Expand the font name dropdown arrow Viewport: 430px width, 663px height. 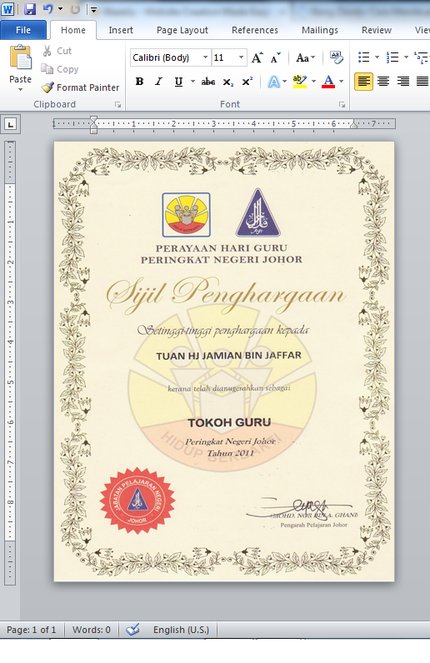coord(205,58)
